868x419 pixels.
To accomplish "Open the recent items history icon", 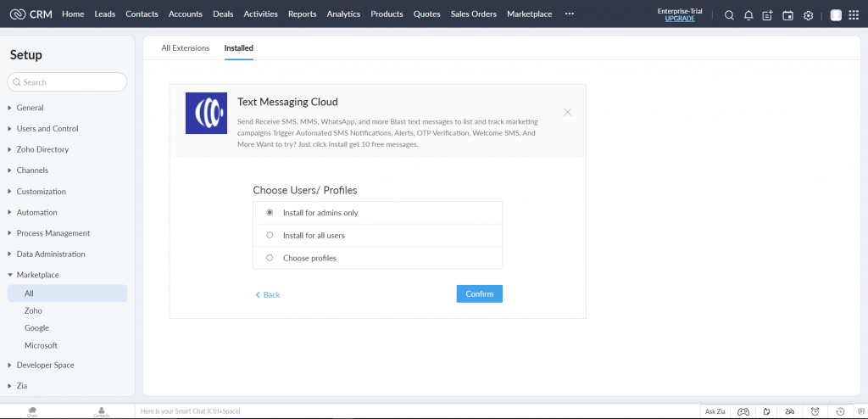I will [840, 411].
